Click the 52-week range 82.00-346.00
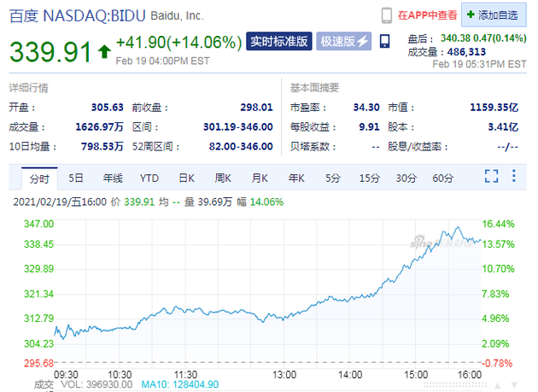Image resolution: width=538 pixels, height=392 pixels. coord(241,147)
